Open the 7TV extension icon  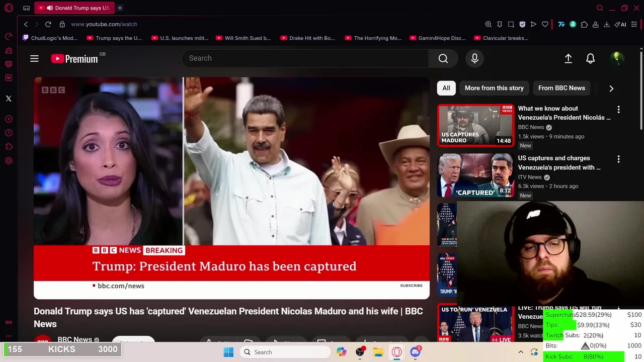561,24
